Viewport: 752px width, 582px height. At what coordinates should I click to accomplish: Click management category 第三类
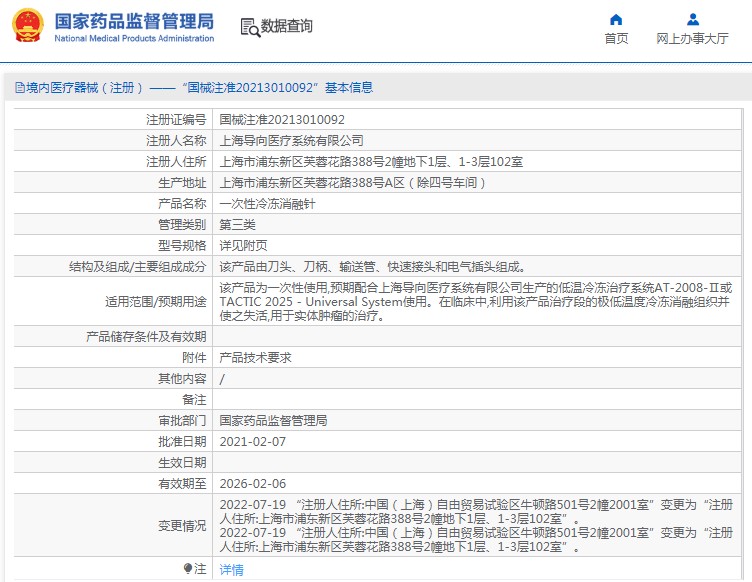pos(237,224)
